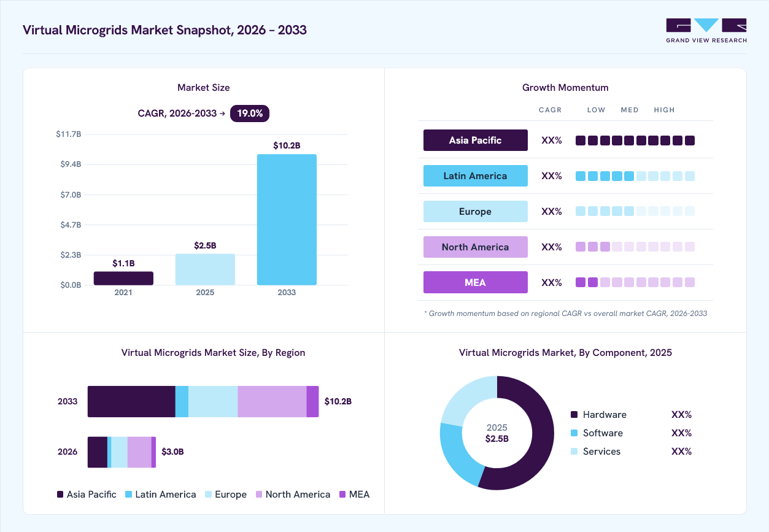Click the MED column header
This screenshot has height=532, width=769.
click(x=630, y=110)
